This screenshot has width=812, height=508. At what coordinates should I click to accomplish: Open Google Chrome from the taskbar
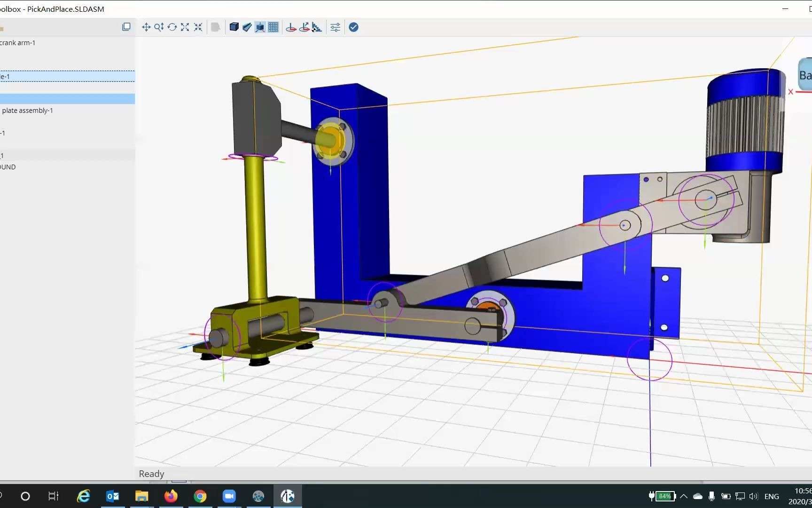200,496
